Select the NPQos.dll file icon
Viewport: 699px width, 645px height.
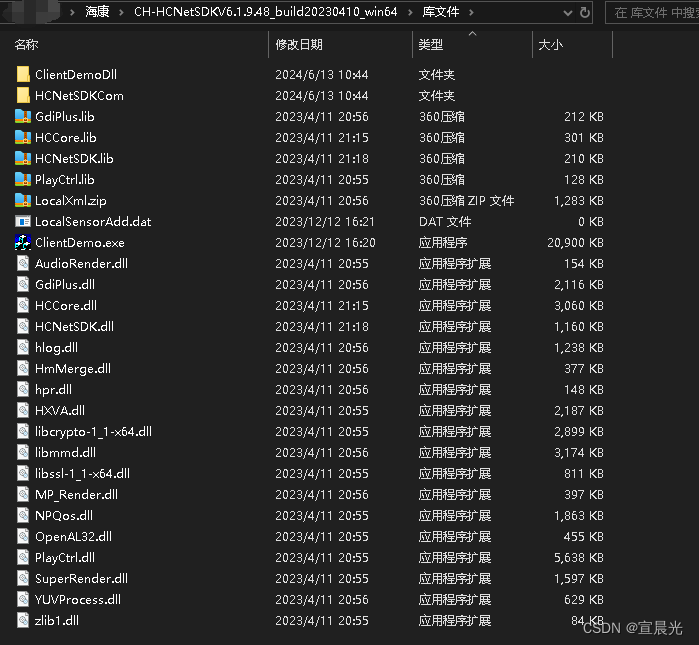[x=23, y=515]
